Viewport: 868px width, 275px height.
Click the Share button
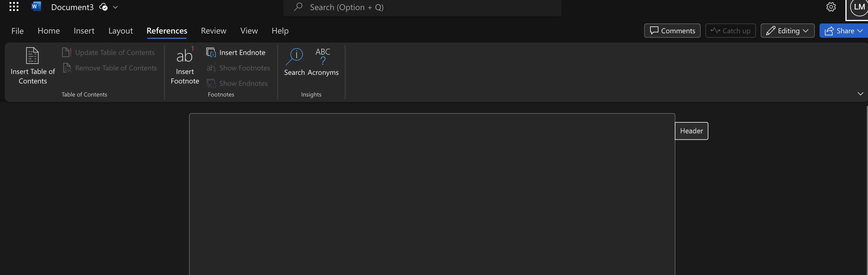coord(843,31)
